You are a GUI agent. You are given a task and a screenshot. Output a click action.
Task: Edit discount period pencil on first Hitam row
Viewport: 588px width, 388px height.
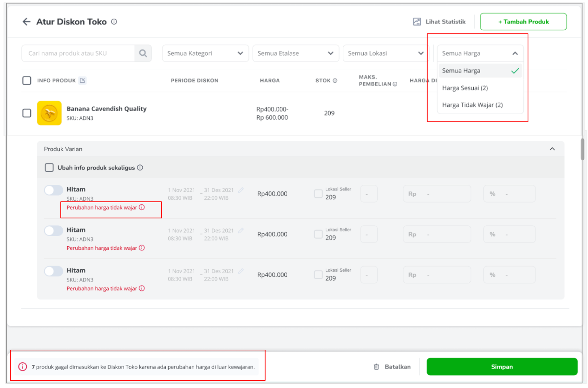tap(241, 190)
